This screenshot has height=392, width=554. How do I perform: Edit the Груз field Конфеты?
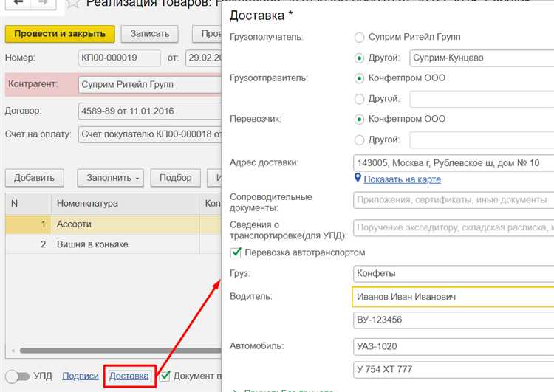click(454, 273)
